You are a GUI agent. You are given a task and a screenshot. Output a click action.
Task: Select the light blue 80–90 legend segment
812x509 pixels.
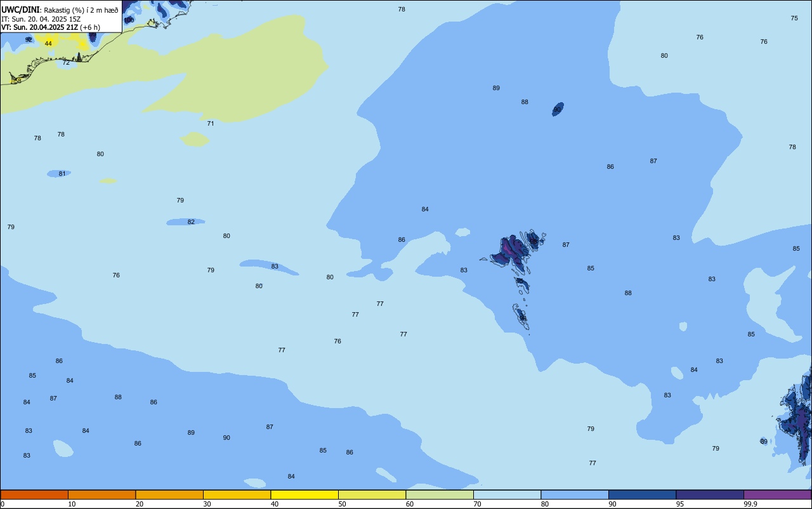click(575, 494)
